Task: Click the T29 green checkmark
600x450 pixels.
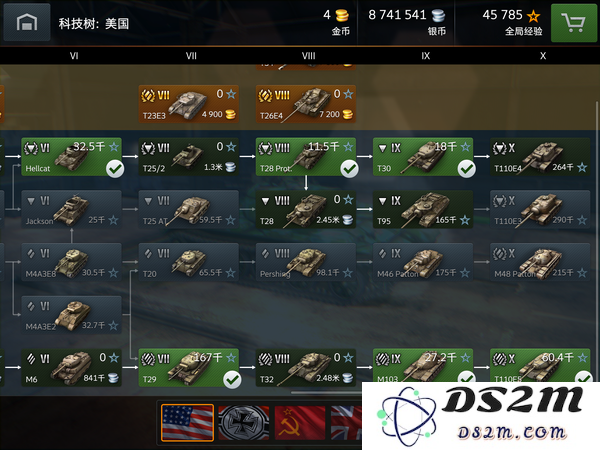Action: (x=232, y=380)
